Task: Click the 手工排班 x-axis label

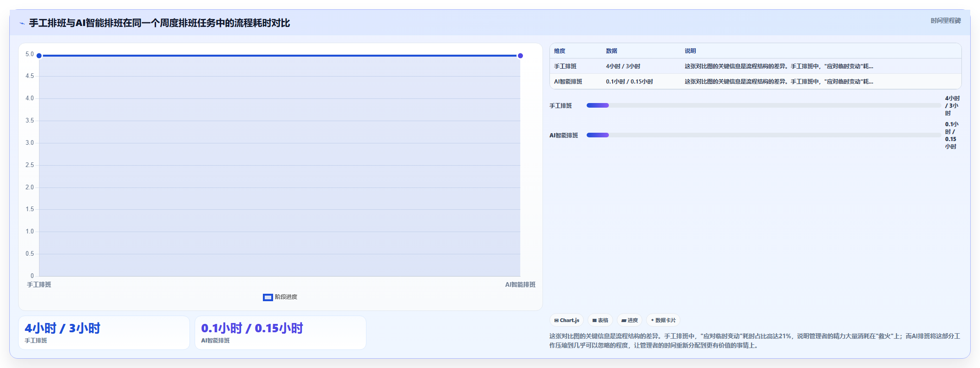Action: (39, 284)
